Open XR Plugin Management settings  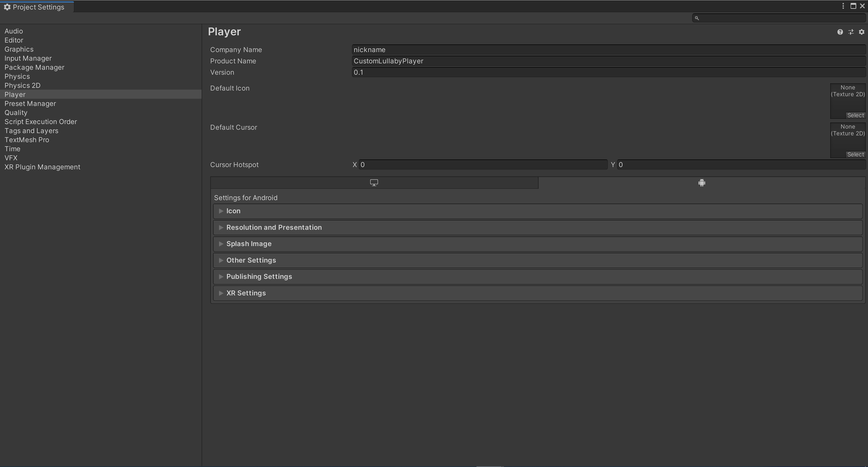point(42,167)
